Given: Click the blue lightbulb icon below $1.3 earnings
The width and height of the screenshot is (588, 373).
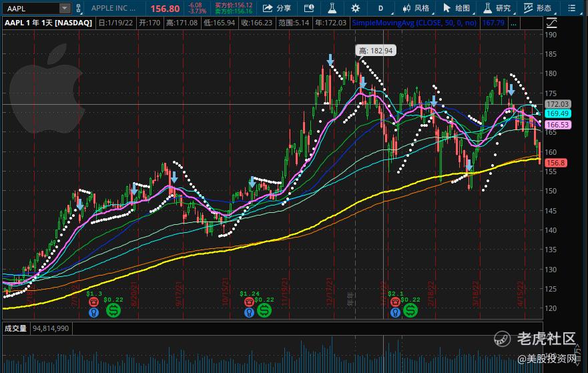Looking at the screenshot, I should point(93,312).
